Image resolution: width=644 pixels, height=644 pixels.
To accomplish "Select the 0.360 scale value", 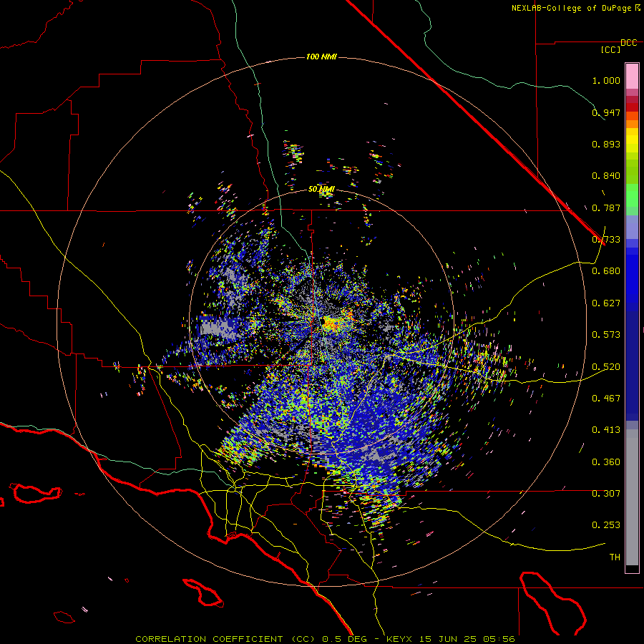I will click(x=606, y=462).
